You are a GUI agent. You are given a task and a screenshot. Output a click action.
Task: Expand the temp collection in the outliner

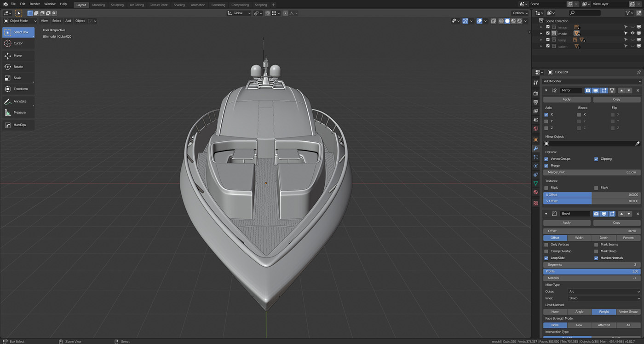(541, 40)
